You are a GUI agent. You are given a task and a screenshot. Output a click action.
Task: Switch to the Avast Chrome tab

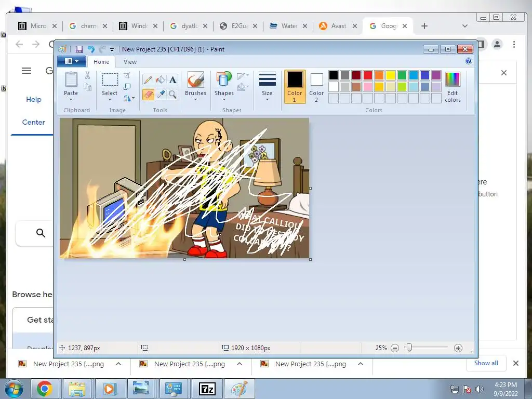point(338,26)
